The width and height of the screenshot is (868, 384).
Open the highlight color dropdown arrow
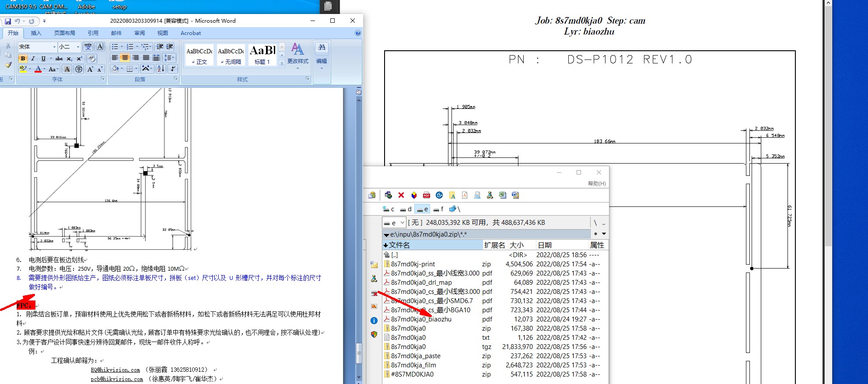coord(30,69)
